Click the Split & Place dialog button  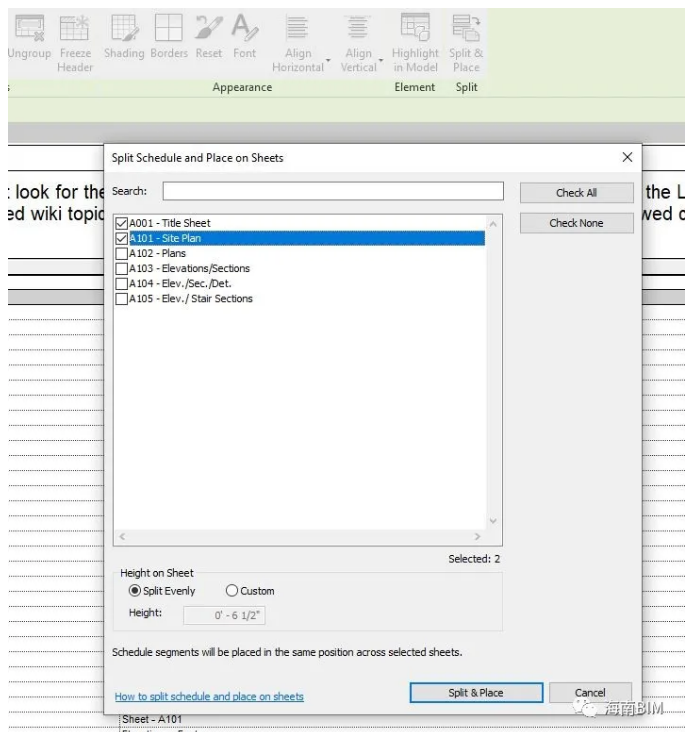coord(476,693)
